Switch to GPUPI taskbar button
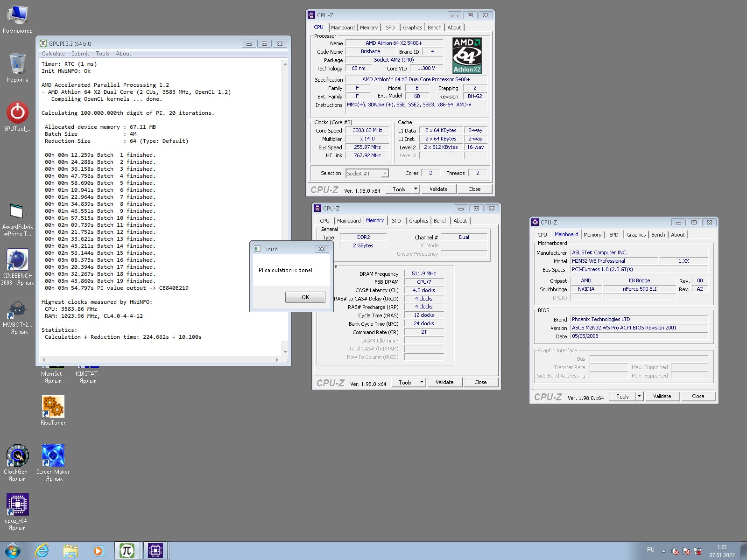 127,551
